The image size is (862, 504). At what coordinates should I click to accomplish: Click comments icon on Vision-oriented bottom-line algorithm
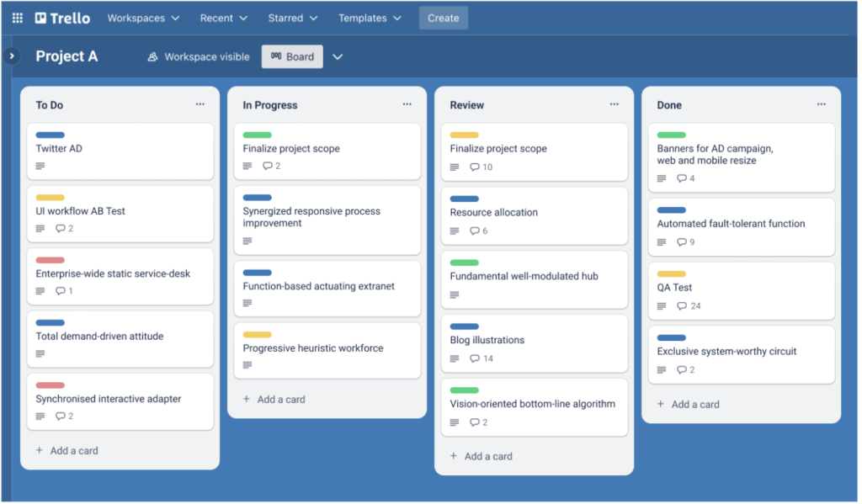[475, 422]
